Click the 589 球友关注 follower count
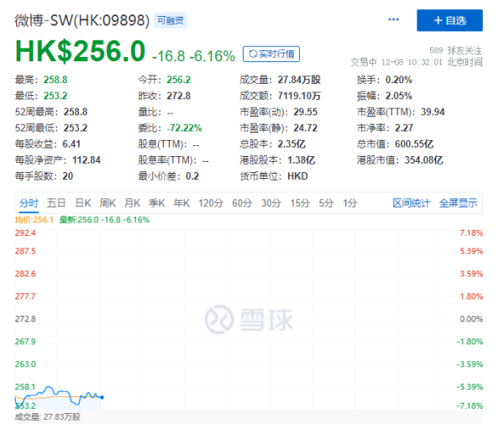 (x=456, y=50)
